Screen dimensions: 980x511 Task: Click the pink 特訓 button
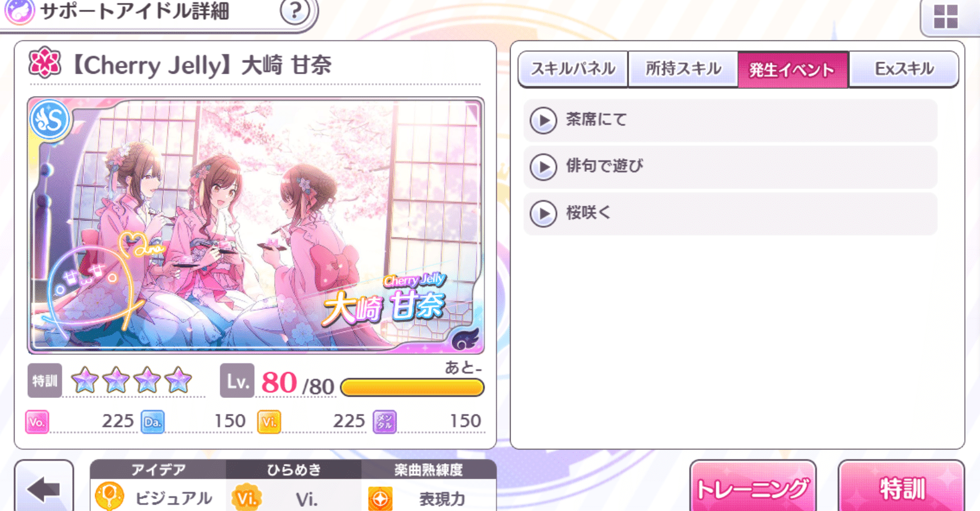[901, 487]
